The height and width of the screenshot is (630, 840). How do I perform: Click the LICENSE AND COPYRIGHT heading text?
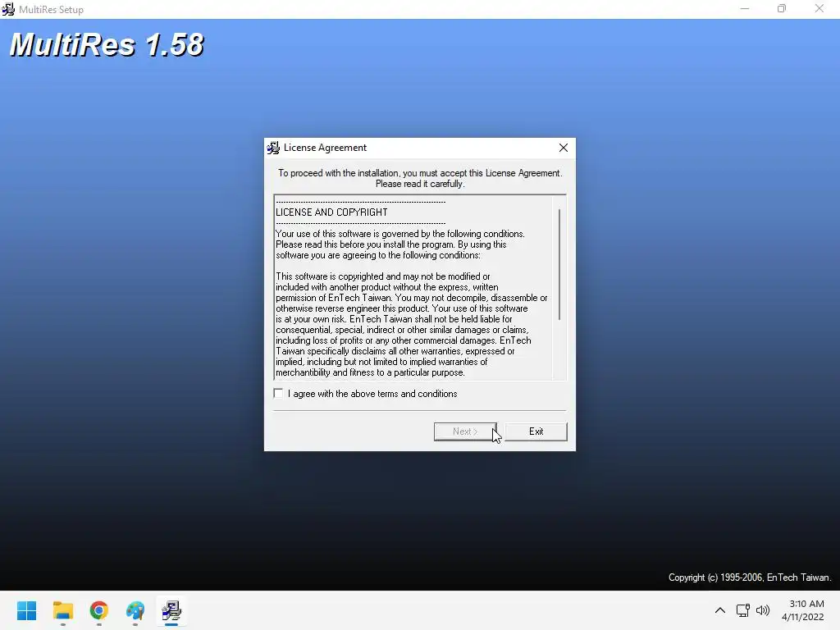click(331, 212)
